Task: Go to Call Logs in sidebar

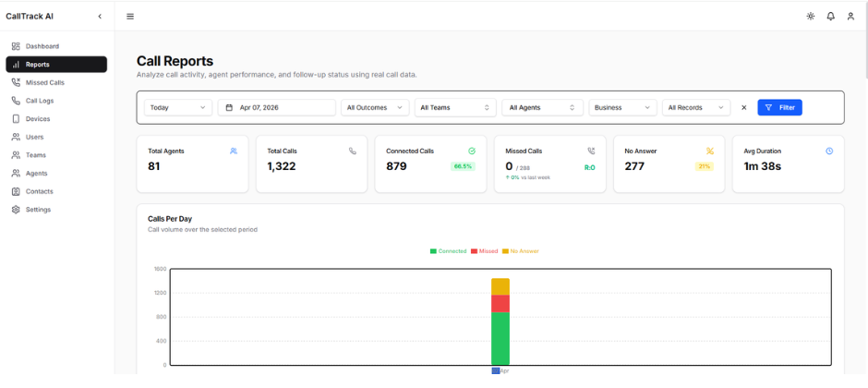Action: pyautogui.click(x=39, y=101)
